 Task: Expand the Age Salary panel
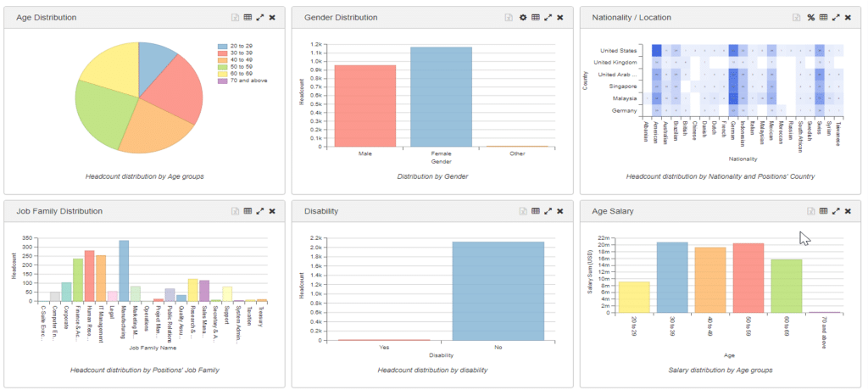pyautogui.click(x=836, y=211)
